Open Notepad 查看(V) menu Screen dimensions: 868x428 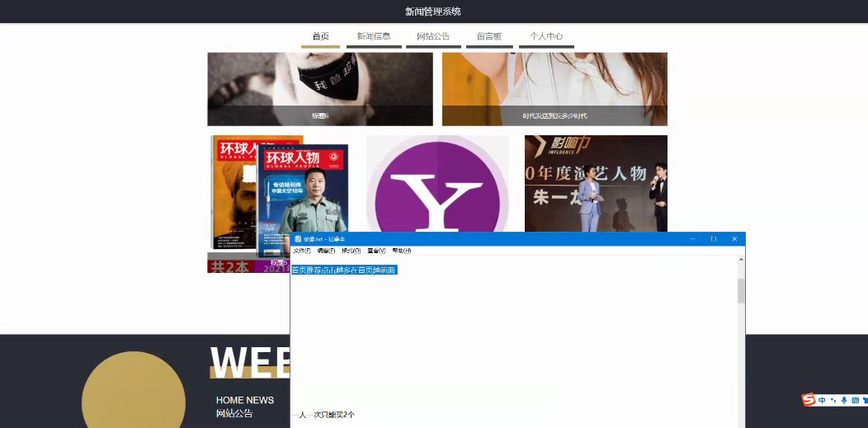tap(376, 251)
